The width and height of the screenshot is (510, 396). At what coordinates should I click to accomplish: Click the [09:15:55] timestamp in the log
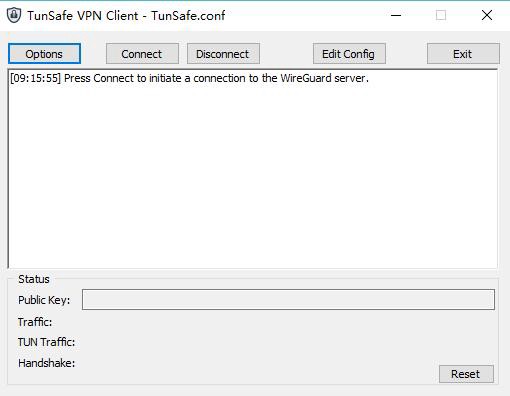tap(35, 78)
